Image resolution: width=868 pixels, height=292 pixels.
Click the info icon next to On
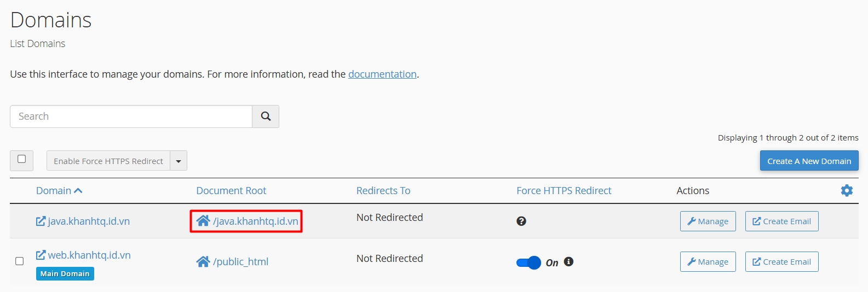[569, 262]
